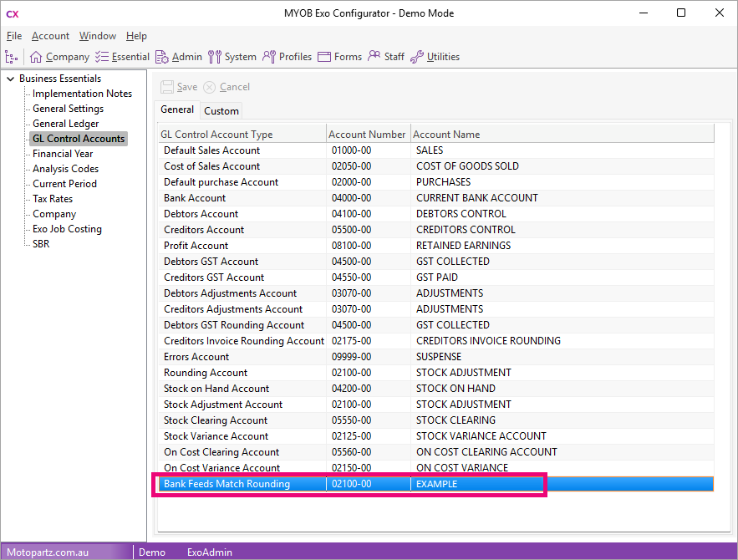Open the File menu
Image resolution: width=738 pixels, height=560 pixels.
(x=14, y=36)
